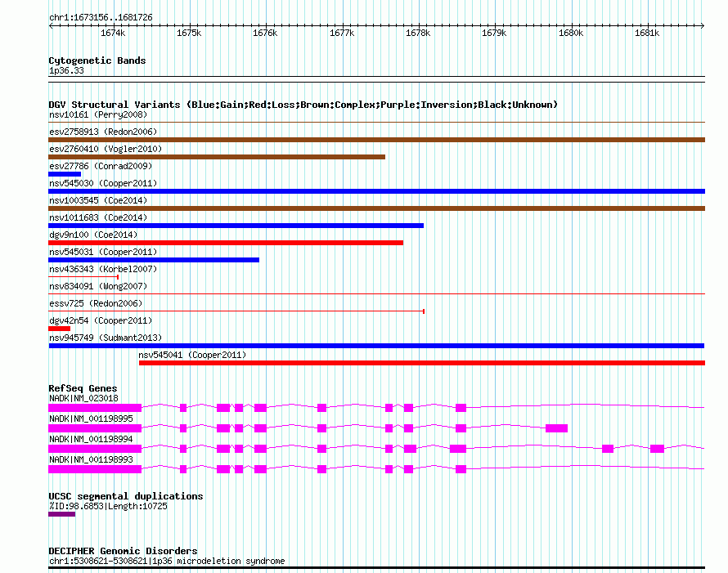Select the RefSeq Genes track heading
The image size is (728, 573).
click(x=83, y=388)
